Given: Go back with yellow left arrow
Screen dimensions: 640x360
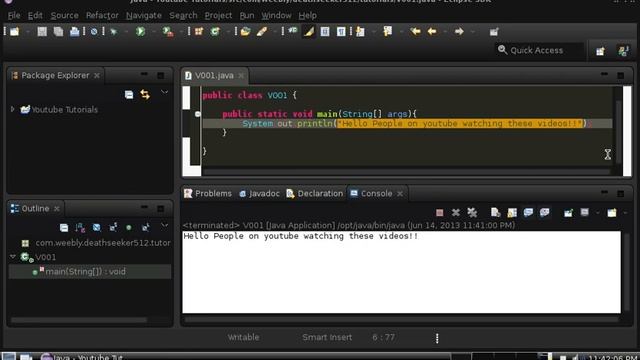Looking at the screenshot, I should (432, 32).
